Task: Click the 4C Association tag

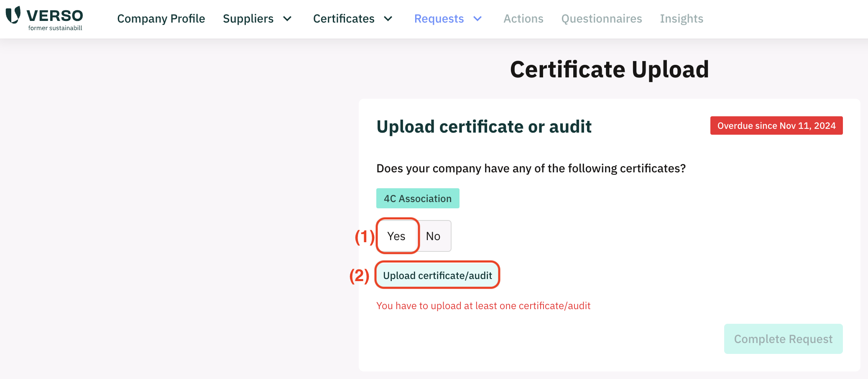Action: click(418, 198)
